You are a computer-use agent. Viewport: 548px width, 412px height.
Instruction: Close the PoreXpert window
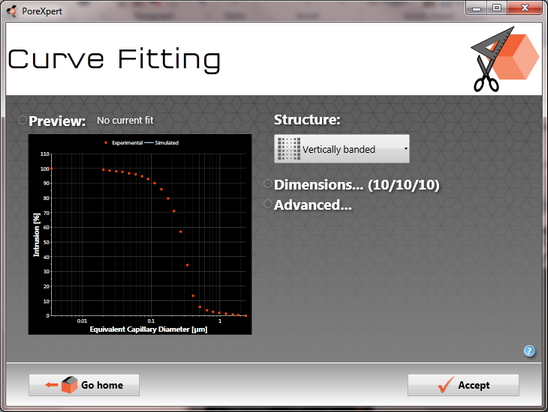[525, 8]
